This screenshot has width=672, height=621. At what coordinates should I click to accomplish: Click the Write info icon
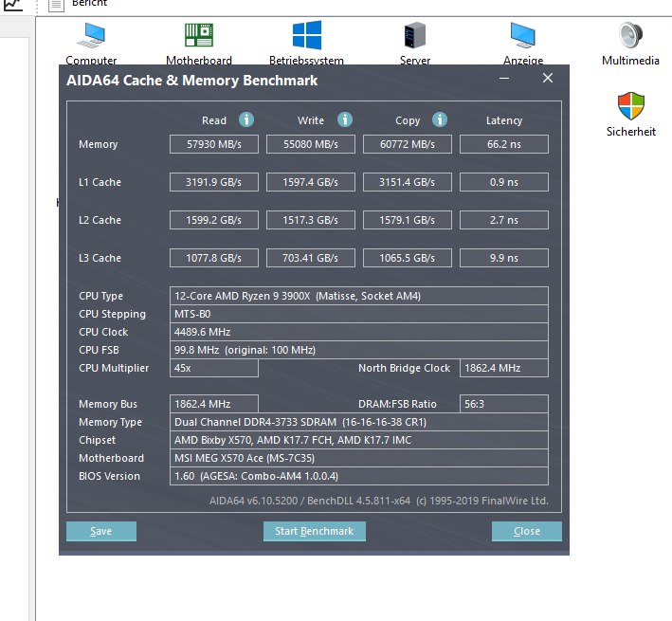pos(345,119)
